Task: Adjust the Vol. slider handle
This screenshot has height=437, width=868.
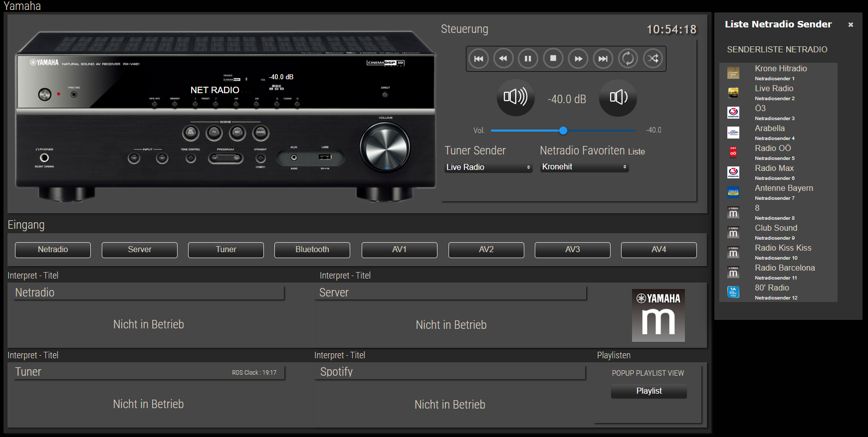Action: point(563,131)
